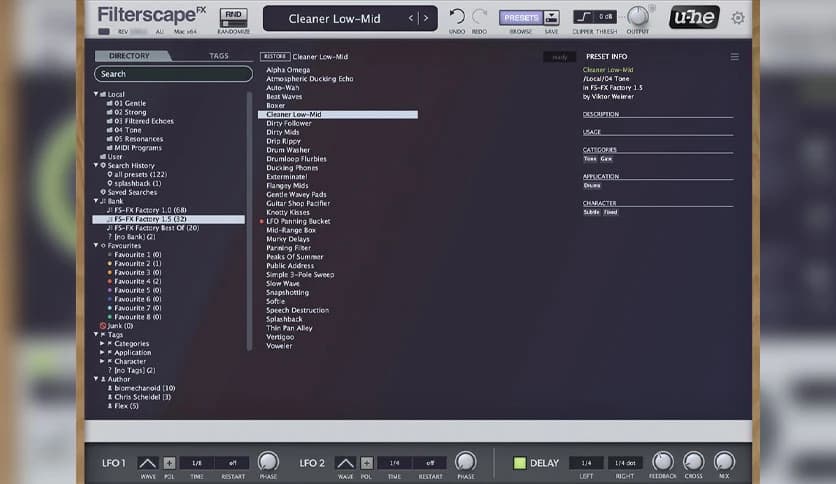Adjust the delay MIX knob
The image size is (836, 484).
[x=724, y=462]
